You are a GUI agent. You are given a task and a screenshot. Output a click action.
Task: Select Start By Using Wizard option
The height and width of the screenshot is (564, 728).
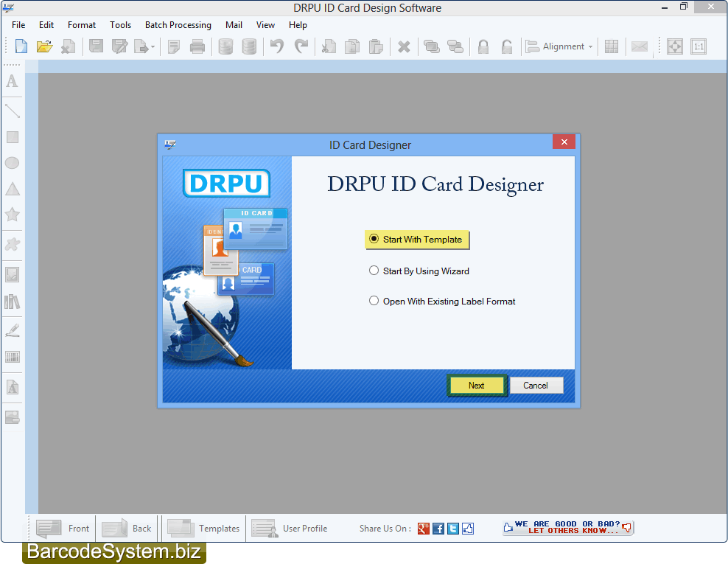(x=419, y=271)
